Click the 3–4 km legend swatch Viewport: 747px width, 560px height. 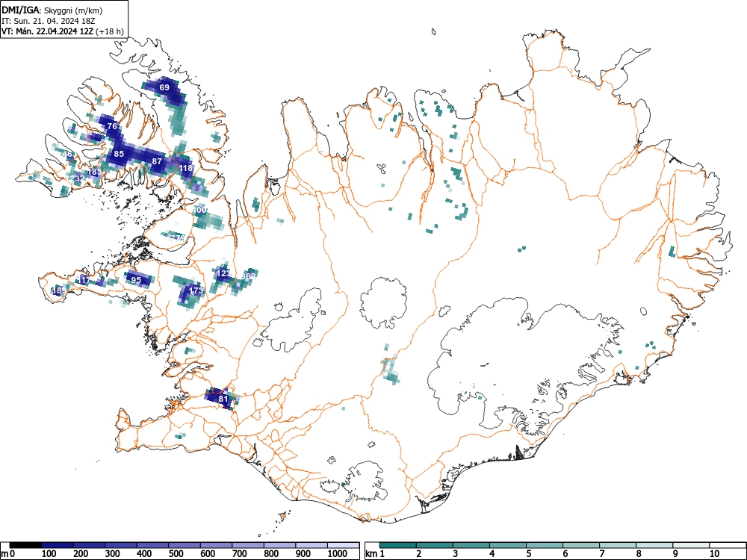point(471,545)
